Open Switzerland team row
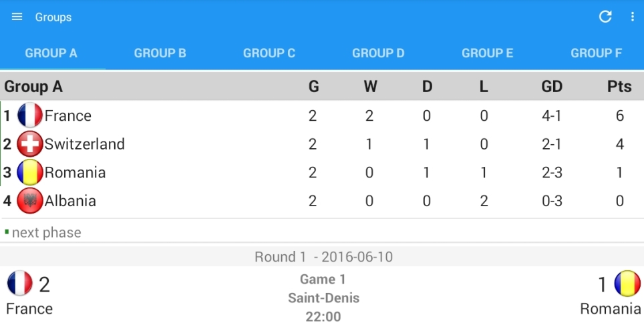 click(x=85, y=144)
